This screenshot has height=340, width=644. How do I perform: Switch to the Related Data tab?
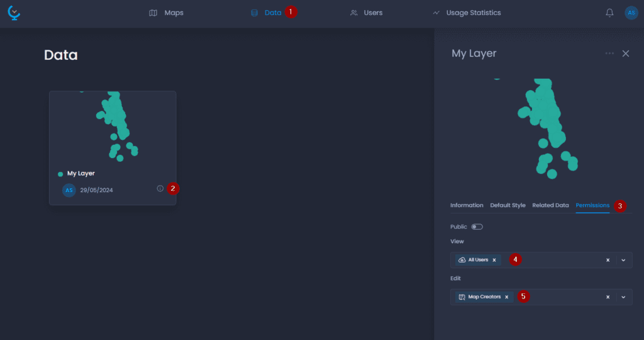click(x=550, y=205)
